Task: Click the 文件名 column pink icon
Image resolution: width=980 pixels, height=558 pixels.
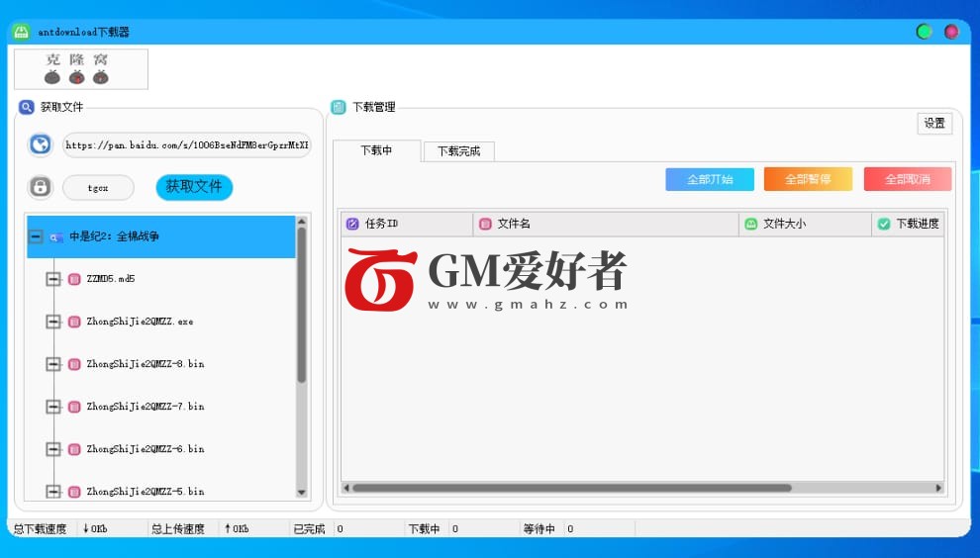Action: pos(485,224)
